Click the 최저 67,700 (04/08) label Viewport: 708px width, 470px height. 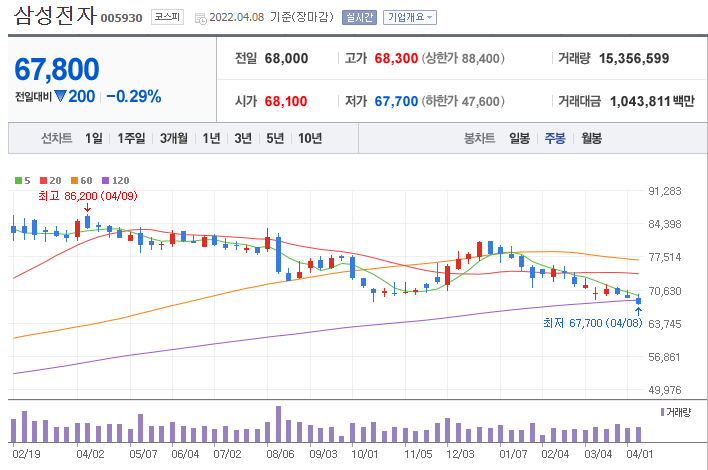(x=592, y=323)
